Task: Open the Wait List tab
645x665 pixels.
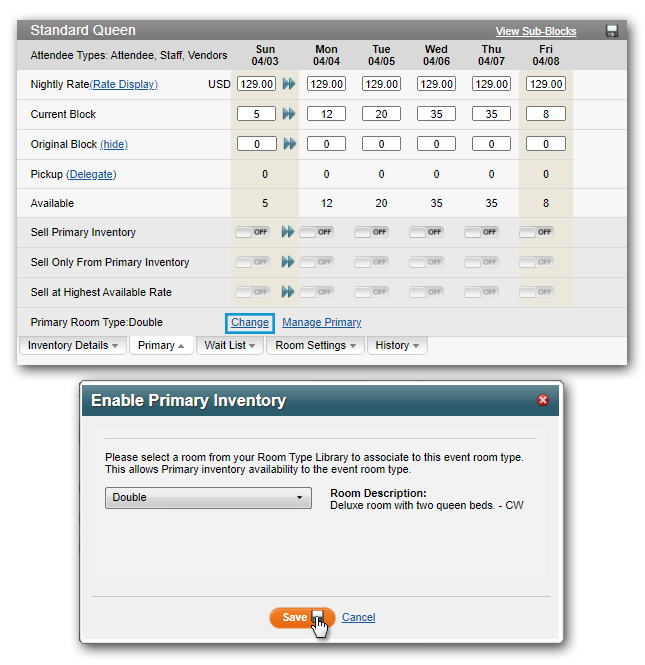Action: 229,346
